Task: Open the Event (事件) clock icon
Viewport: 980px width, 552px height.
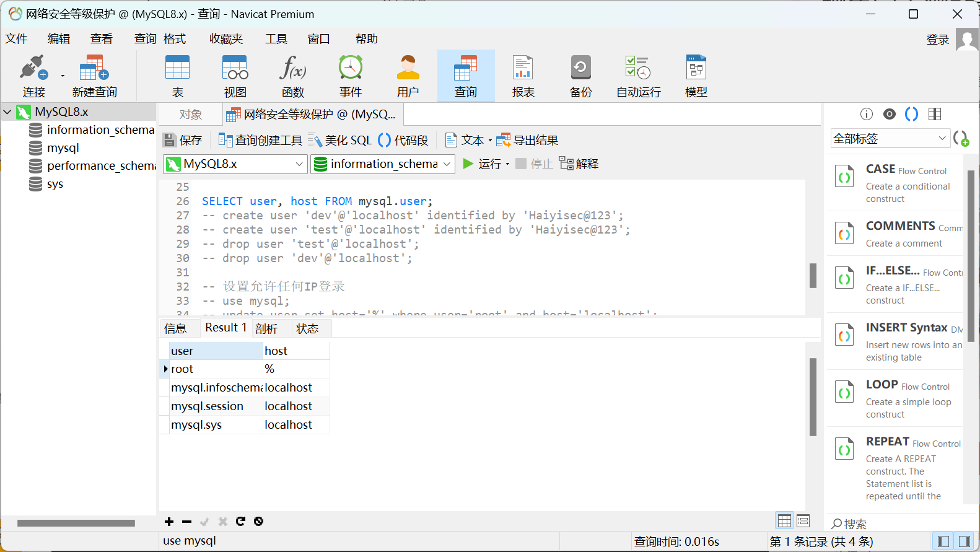Action: [350, 68]
